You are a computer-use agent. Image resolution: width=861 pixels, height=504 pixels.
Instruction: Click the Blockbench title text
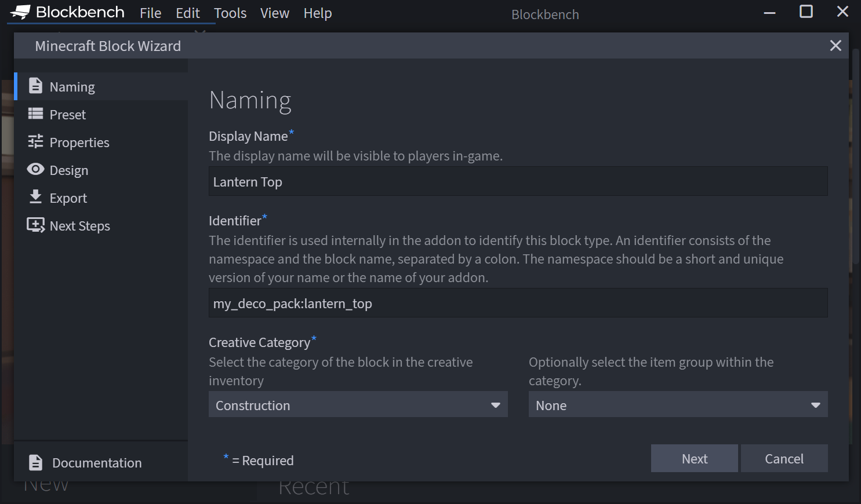545,14
